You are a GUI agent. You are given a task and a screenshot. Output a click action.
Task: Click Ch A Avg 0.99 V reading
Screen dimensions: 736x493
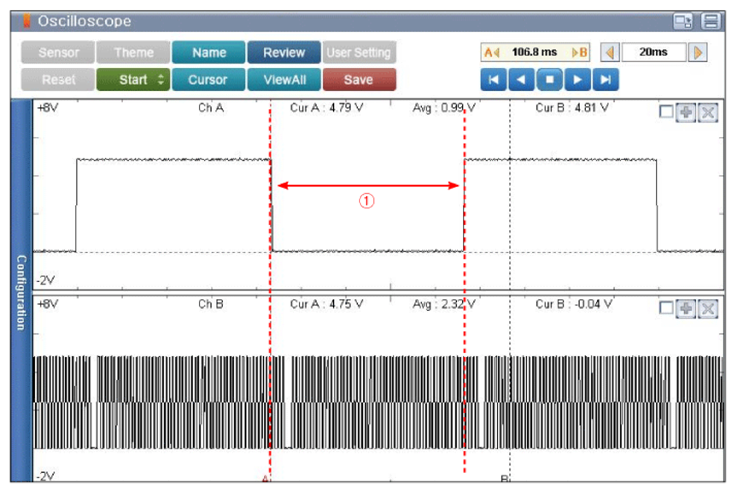click(x=444, y=108)
